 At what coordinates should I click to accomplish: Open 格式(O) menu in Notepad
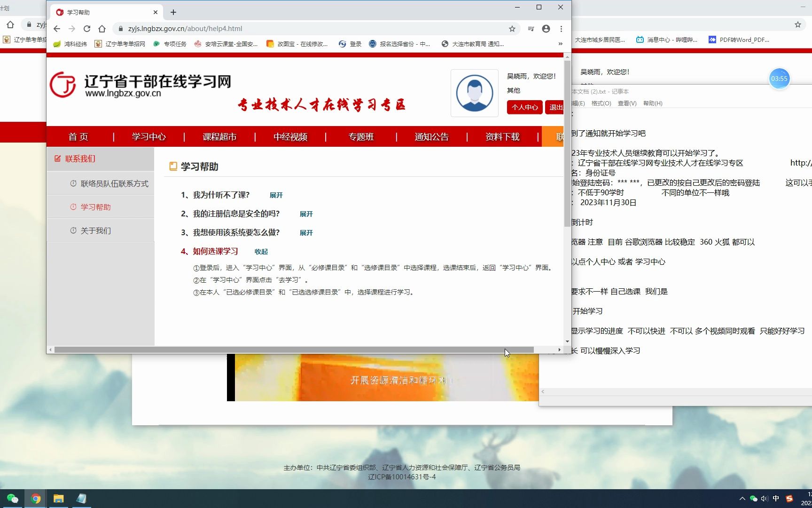click(601, 103)
